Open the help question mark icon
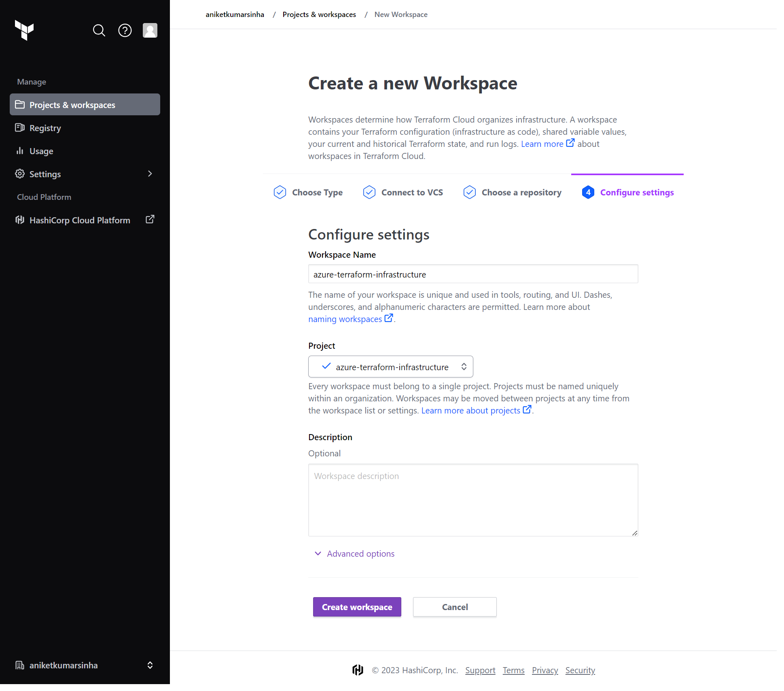Screen dimensions: 784x691 tap(125, 30)
